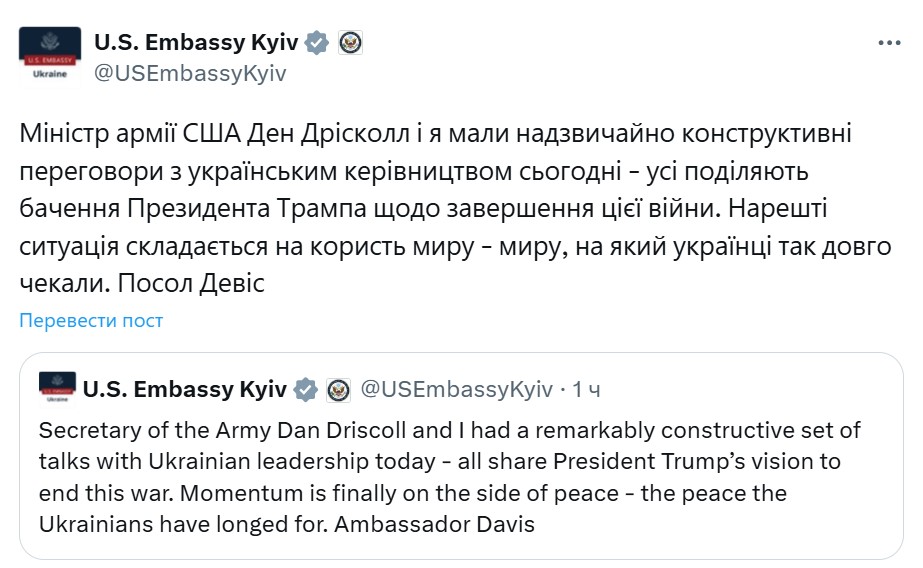The height and width of the screenshot is (568, 923).
Task: Click State Department seal badge in main header
Action: pos(349,42)
